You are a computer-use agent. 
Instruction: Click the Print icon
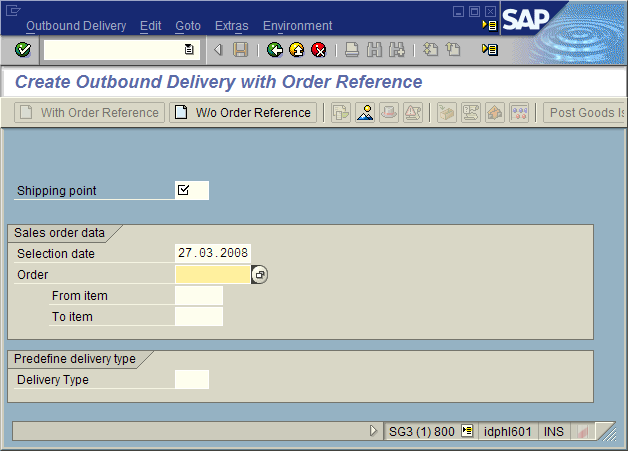(x=352, y=50)
